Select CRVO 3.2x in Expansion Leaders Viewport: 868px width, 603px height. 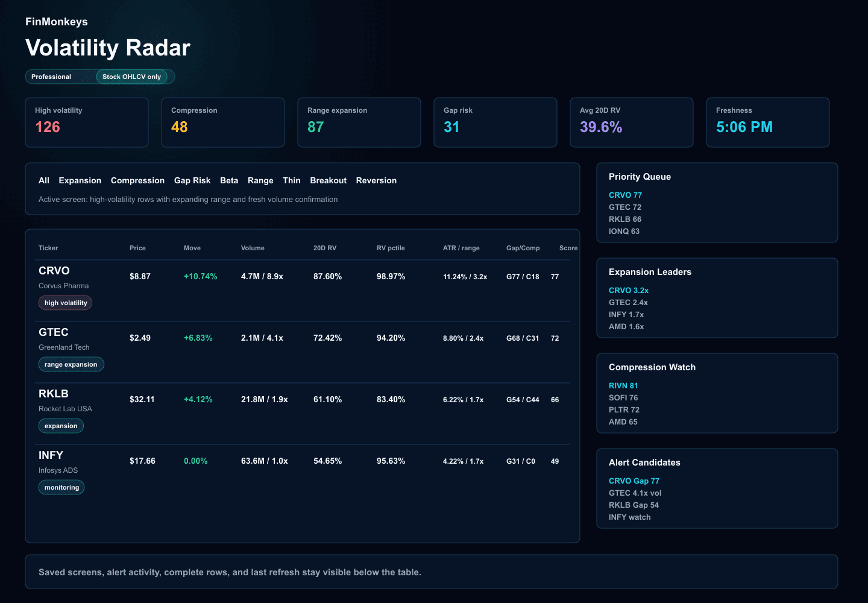[x=629, y=290]
